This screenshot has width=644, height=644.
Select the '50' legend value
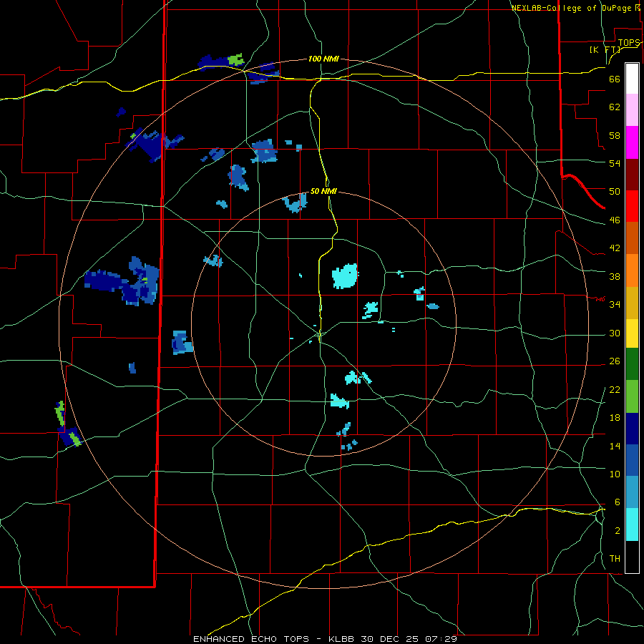[615, 192]
